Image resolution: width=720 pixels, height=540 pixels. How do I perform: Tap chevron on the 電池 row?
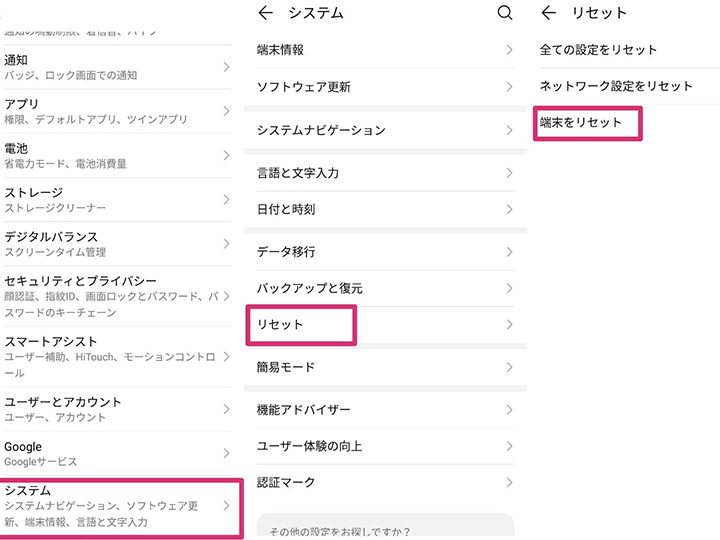tap(226, 155)
